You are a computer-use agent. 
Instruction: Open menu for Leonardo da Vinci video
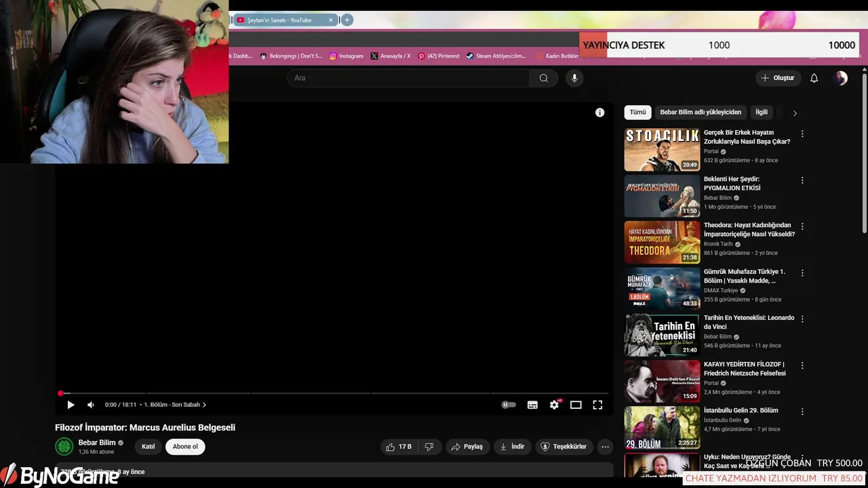tap(802, 319)
